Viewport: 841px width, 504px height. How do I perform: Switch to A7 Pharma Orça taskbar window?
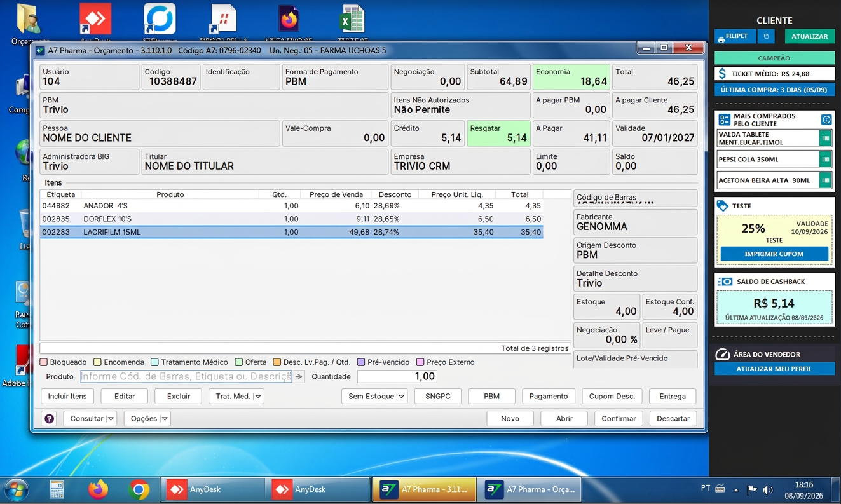pos(529,489)
